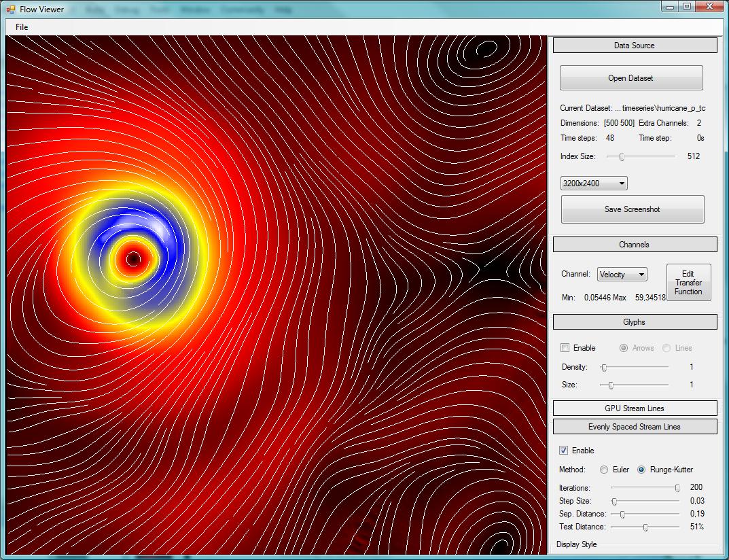This screenshot has width=729, height=560.
Task: Click the Save Screenshot button
Action: 632,209
